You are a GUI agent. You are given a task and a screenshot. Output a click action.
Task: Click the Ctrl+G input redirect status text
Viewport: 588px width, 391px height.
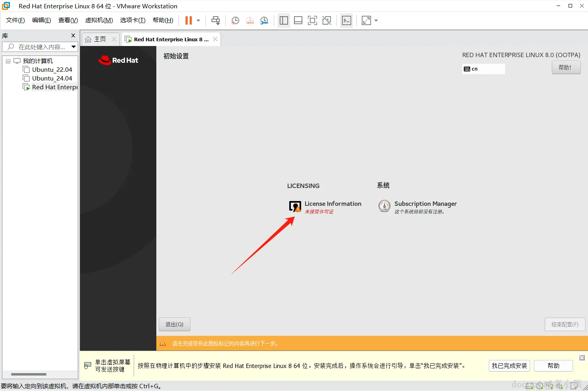[81, 386]
